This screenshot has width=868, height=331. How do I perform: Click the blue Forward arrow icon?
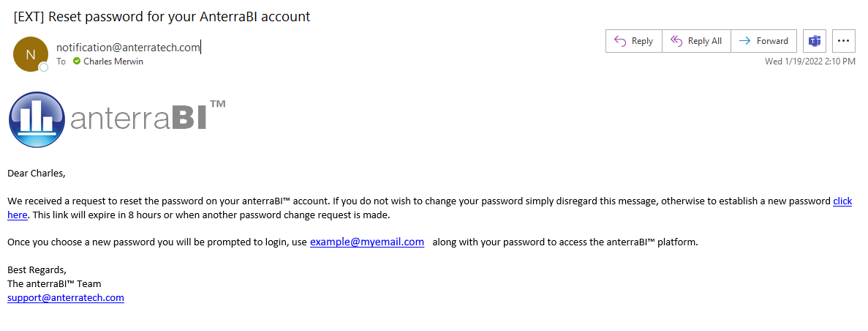[x=745, y=41]
